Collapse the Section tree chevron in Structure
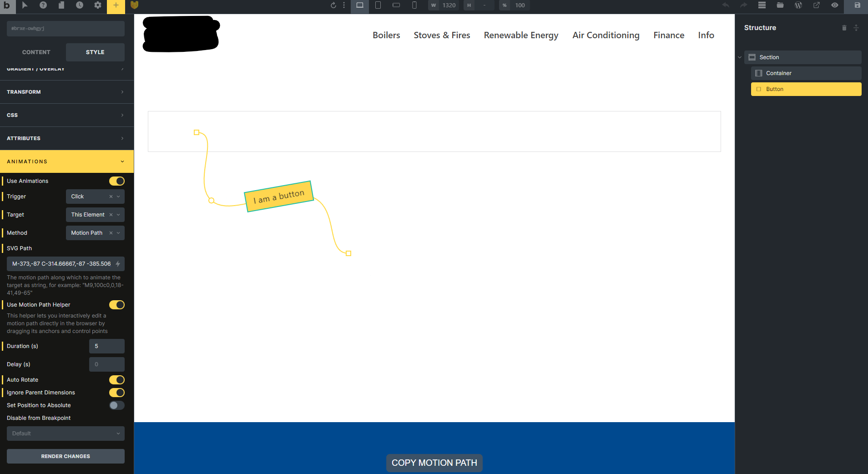Image resolution: width=868 pixels, height=474 pixels. [x=740, y=57]
